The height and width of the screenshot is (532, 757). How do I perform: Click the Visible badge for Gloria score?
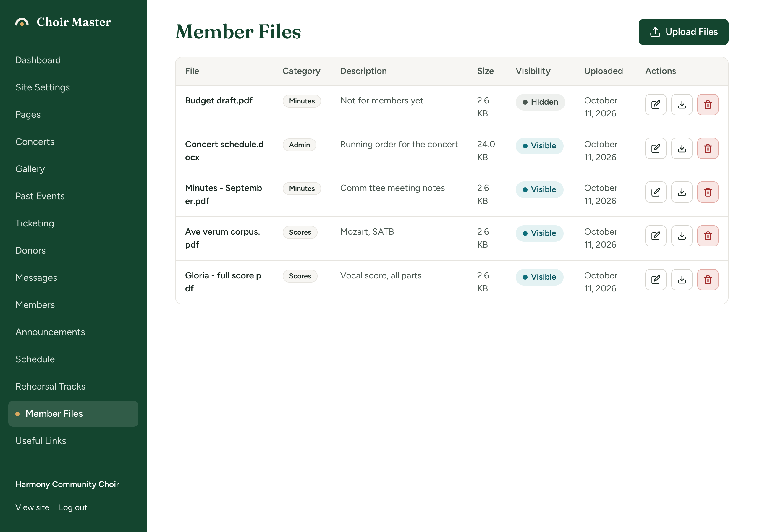click(x=539, y=277)
